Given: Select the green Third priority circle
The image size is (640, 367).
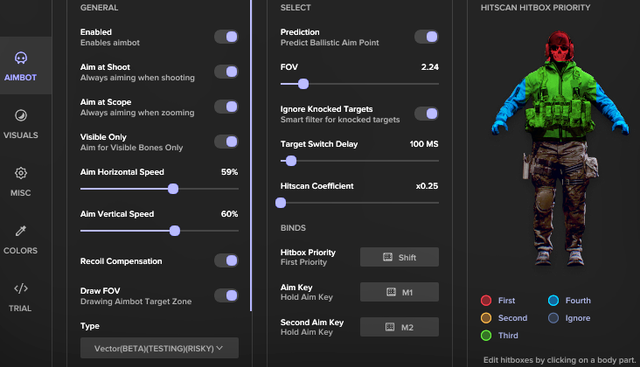Looking at the screenshot, I should pyautogui.click(x=486, y=336).
